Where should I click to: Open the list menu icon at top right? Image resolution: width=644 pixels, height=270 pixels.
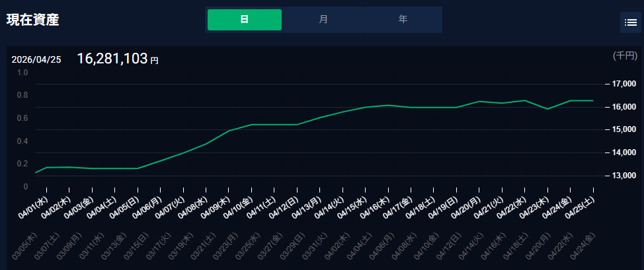coord(629,22)
